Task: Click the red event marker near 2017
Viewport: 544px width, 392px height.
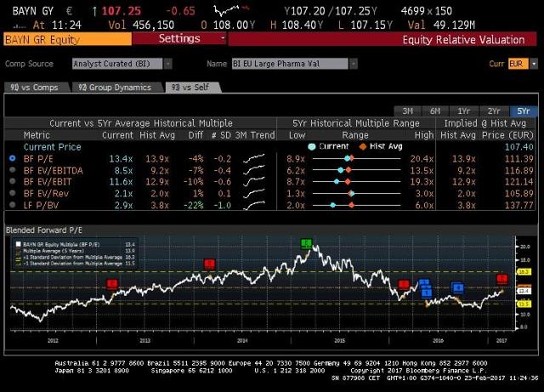Action: [502, 279]
